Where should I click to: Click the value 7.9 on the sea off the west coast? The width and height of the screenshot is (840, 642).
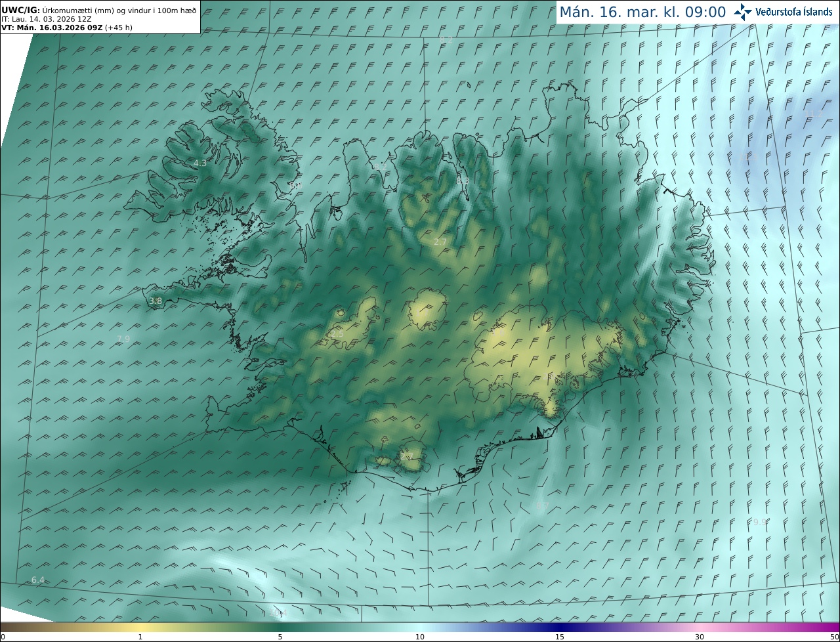[123, 339]
